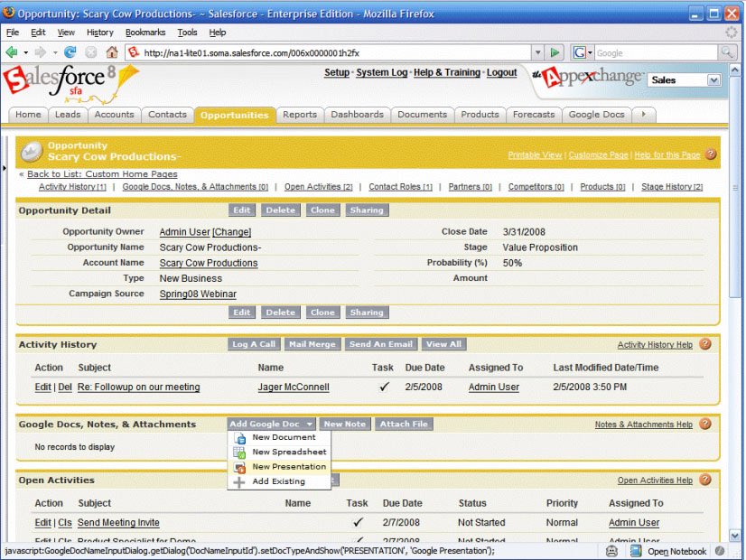Viewport: 746px width, 560px height.
Task: Expand the URL bar history dropdown arrow
Action: [537, 52]
